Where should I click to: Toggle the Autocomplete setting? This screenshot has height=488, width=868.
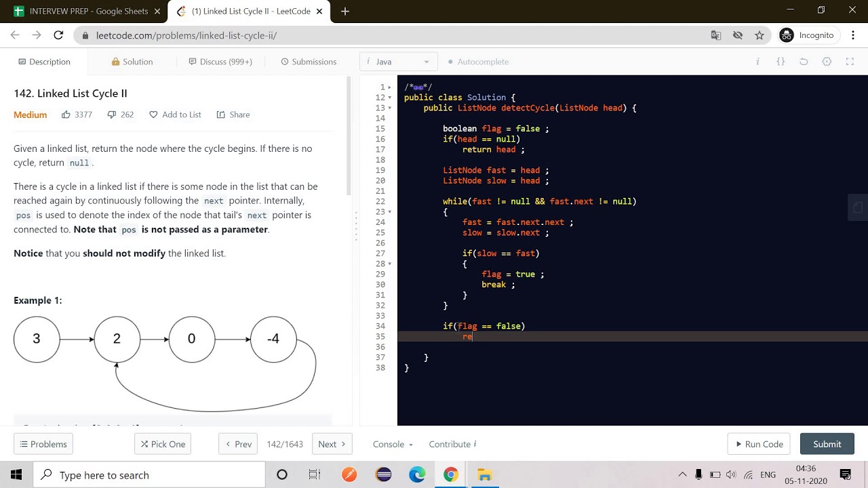(x=479, y=62)
